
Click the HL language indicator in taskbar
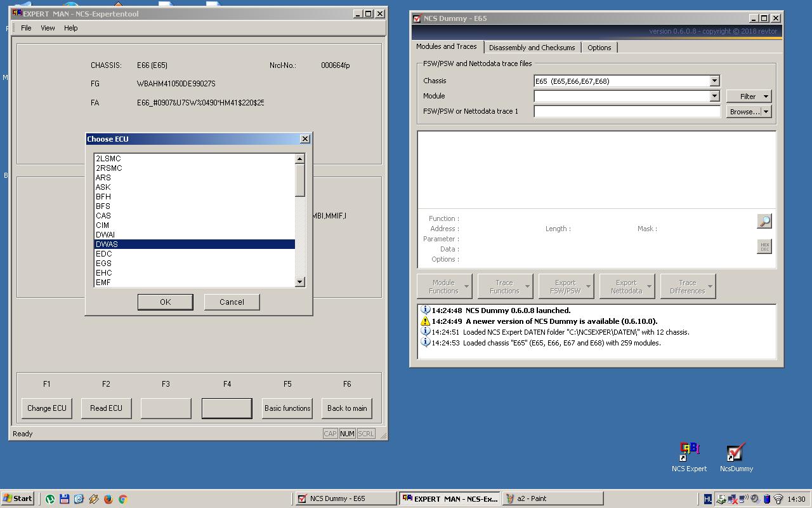pos(708,499)
